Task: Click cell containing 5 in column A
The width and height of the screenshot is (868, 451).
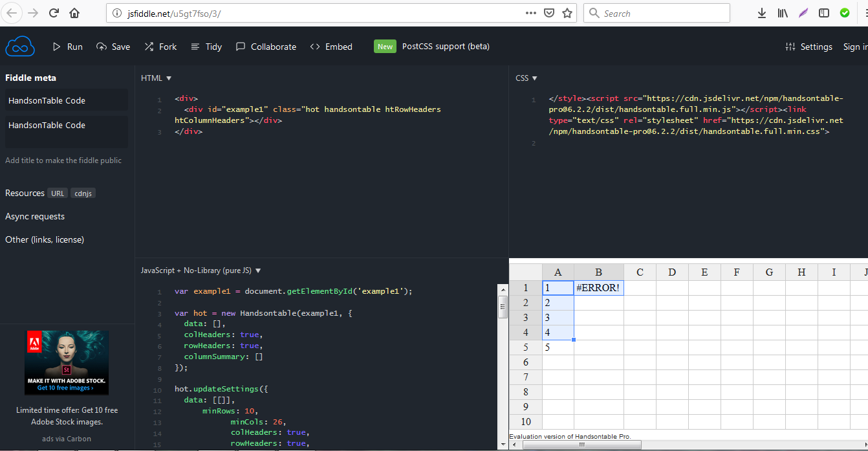Action: tap(558, 347)
